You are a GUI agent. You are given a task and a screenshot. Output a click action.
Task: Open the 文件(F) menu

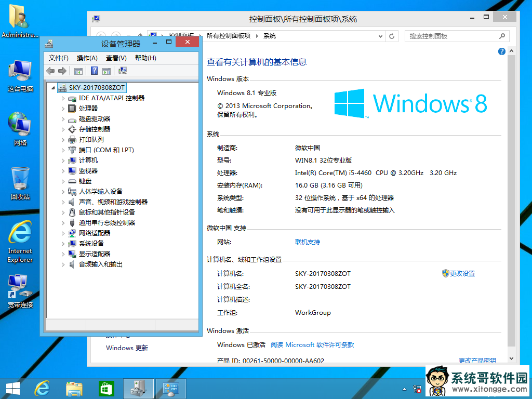pyautogui.click(x=58, y=58)
